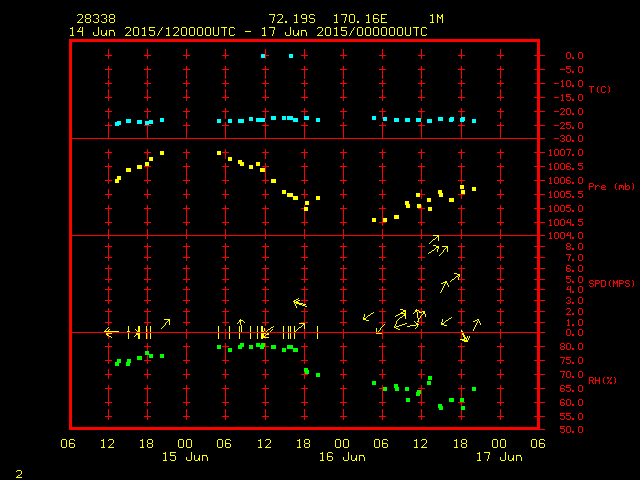Image resolution: width=640 pixels, height=480 pixels.
Task: Click the 15 Jun date label
Action: pos(185,457)
